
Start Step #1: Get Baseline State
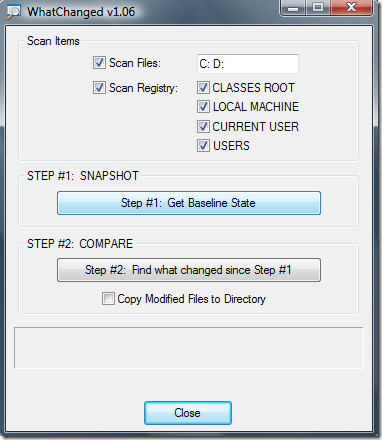[189, 203]
